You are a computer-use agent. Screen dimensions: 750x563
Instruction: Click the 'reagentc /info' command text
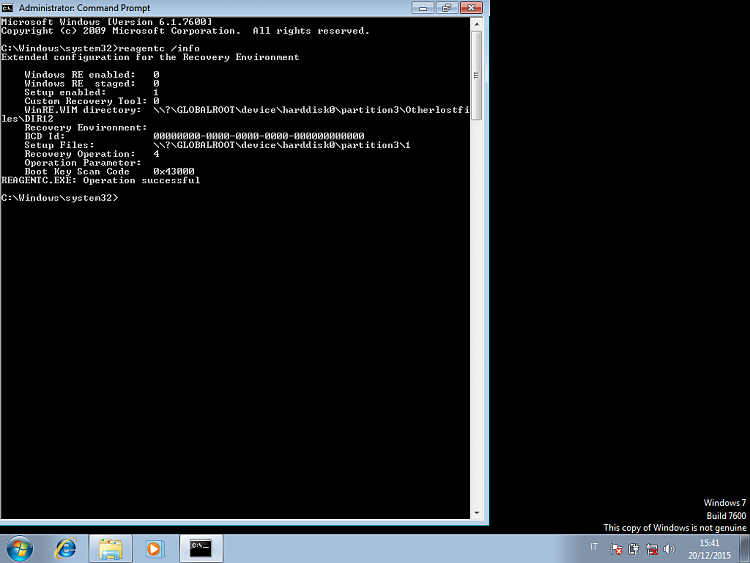(x=159, y=48)
